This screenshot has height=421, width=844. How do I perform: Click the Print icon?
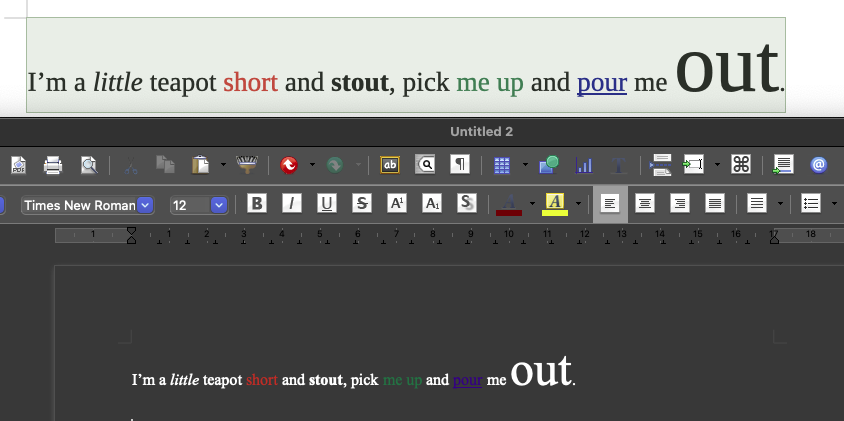53,165
